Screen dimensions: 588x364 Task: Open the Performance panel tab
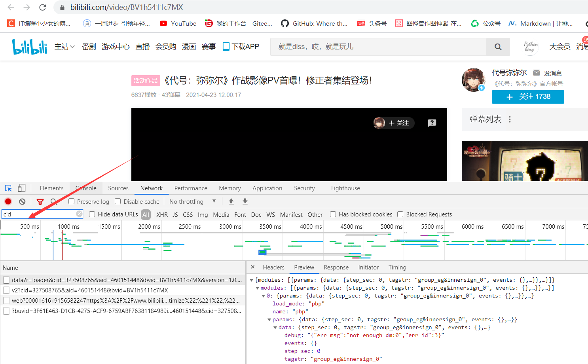(x=191, y=188)
